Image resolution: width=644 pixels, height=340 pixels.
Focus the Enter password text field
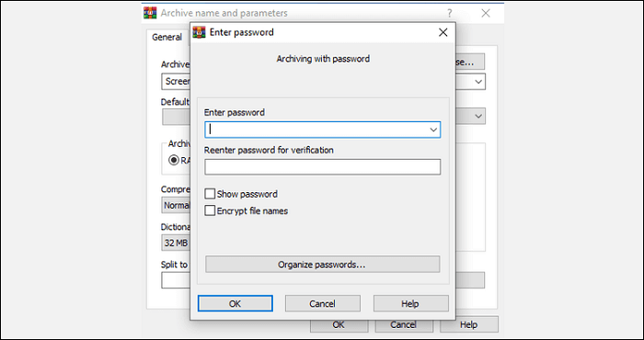(x=316, y=130)
